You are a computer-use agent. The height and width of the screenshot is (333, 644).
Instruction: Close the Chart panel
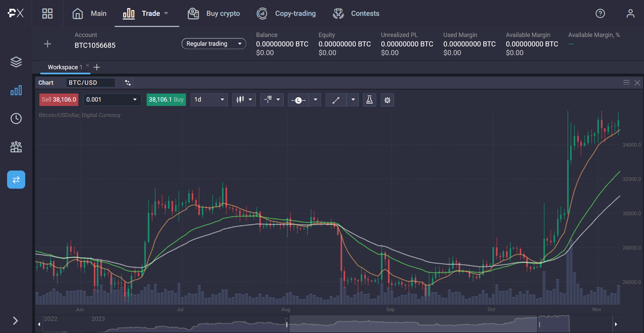(x=637, y=83)
